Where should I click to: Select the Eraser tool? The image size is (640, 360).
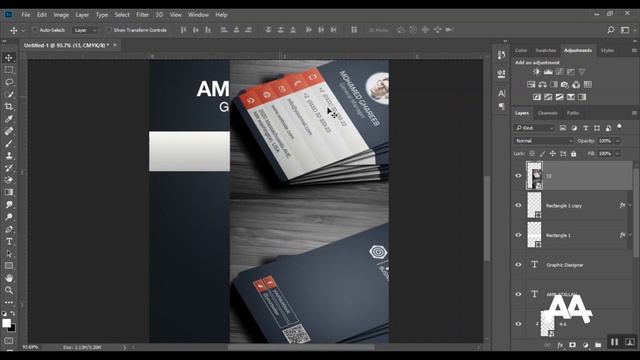pos(9,180)
